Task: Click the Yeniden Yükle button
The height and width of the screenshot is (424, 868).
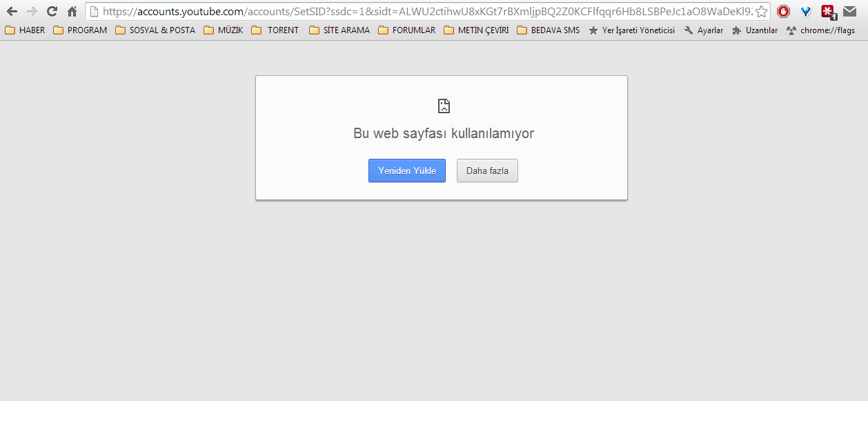Action: pyautogui.click(x=407, y=171)
